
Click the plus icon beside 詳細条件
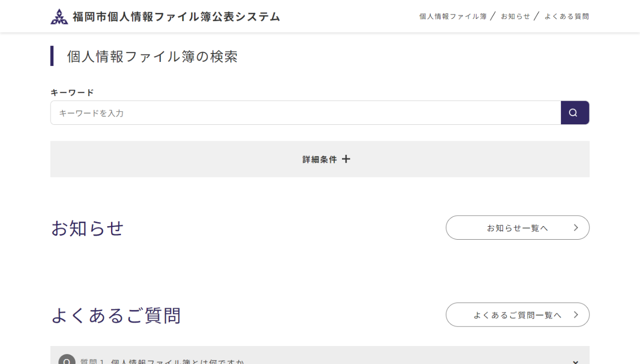pos(346,159)
